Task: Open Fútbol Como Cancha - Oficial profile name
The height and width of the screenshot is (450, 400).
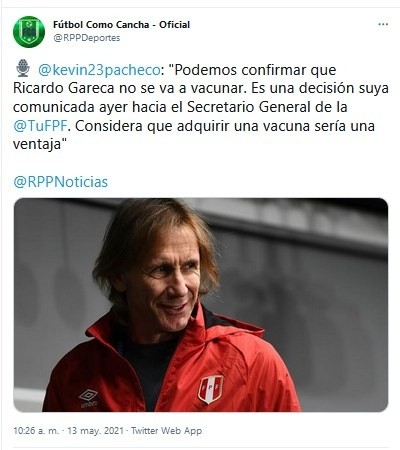Action: point(121,25)
